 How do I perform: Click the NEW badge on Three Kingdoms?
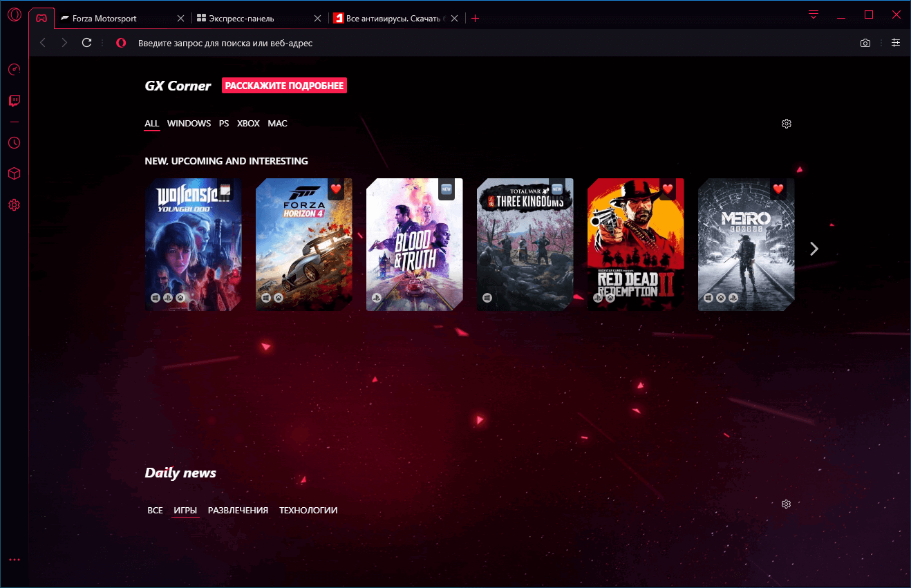(x=557, y=189)
